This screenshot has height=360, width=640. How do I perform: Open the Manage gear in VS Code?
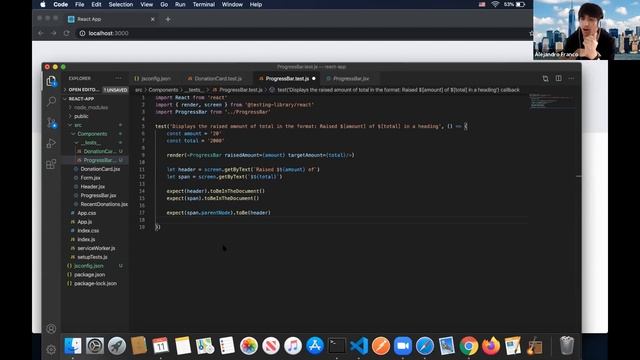click(x=51, y=349)
